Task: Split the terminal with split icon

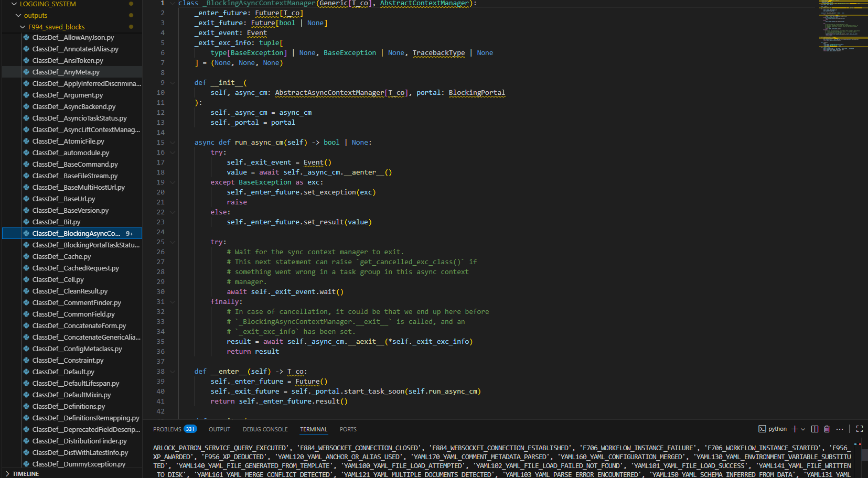Action: 815,429
